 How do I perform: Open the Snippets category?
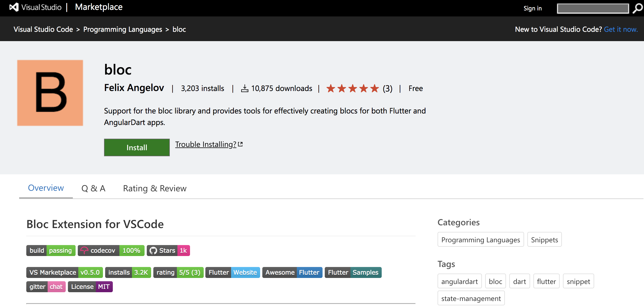tap(545, 240)
